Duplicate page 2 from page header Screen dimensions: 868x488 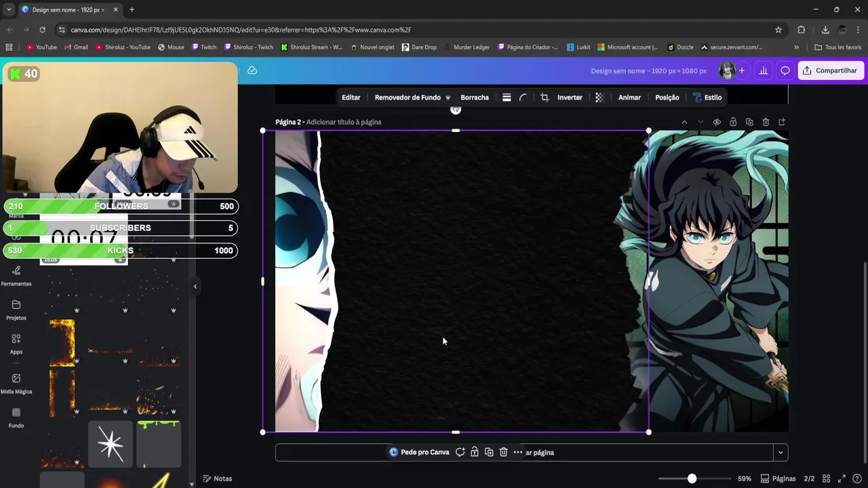[x=749, y=122]
